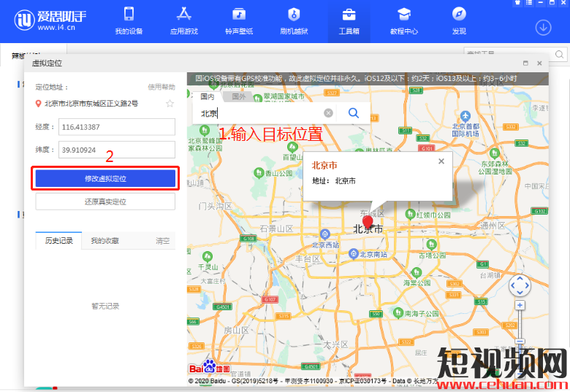This screenshot has height=392, width=570.
Task: Click the 北京南站 station marker
Action: (x=353, y=254)
